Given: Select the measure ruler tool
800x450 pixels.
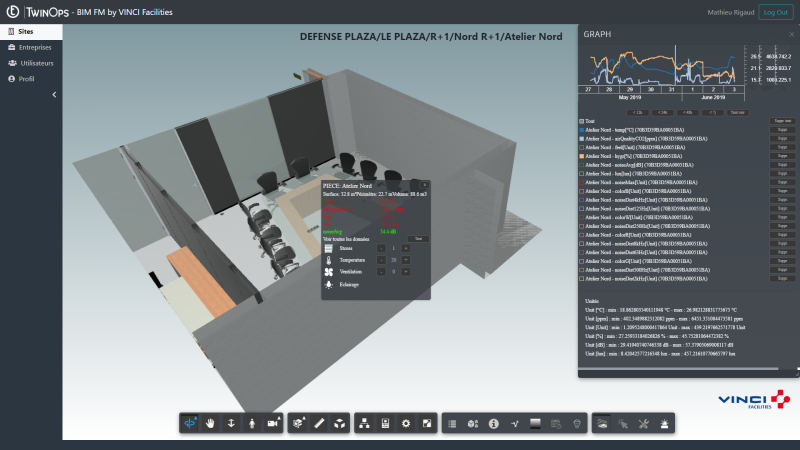Looking at the screenshot, I should tap(319, 424).
